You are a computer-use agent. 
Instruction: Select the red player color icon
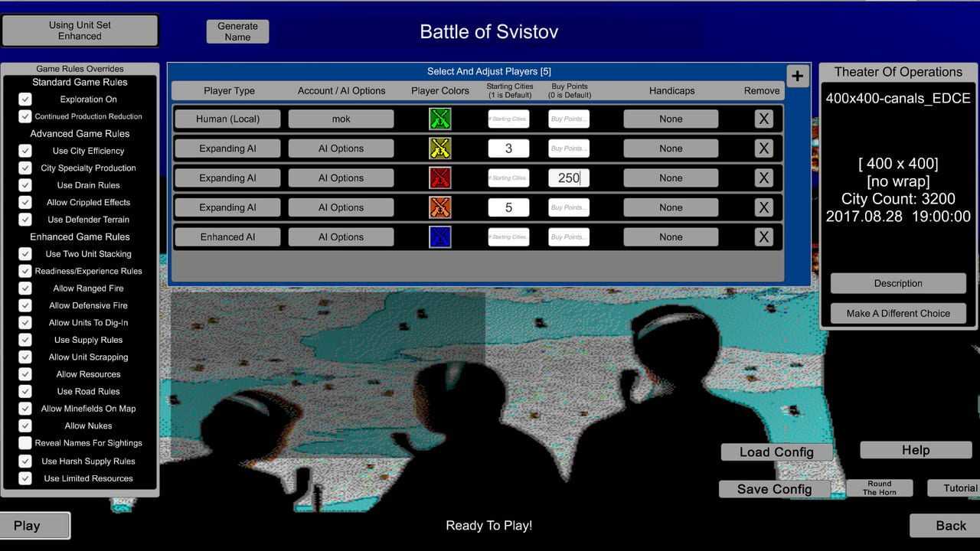439,178
